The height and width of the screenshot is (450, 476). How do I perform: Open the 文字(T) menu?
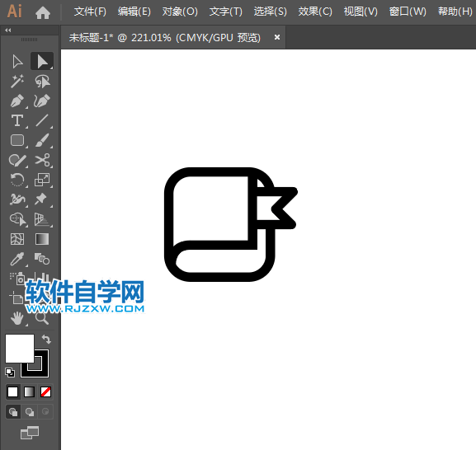(x=225, y=12)
